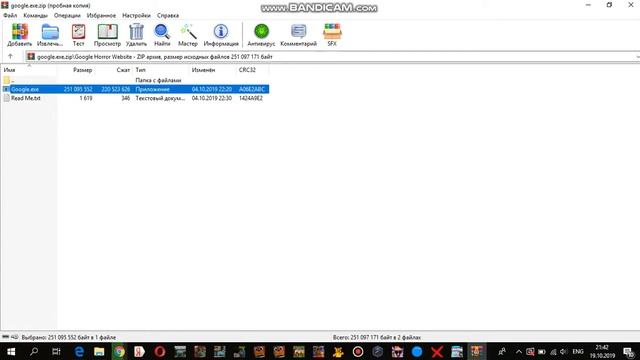
Task: Open Task View on the taskbar
Action: tap(56, 351)
